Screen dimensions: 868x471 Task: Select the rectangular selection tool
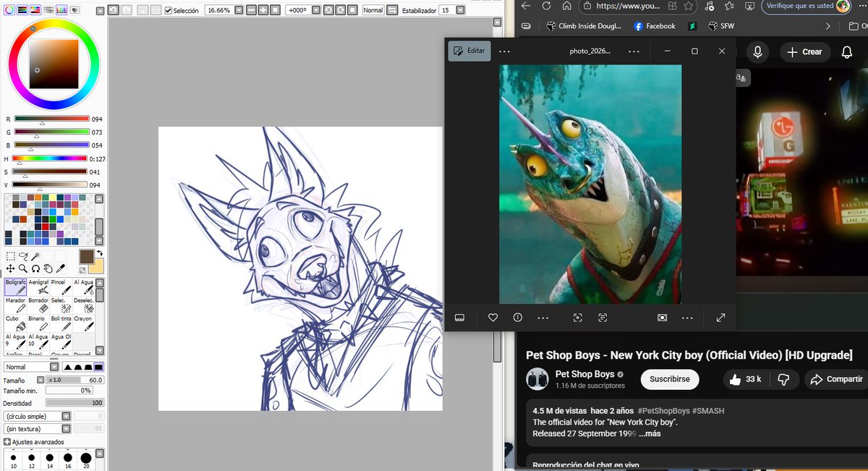(10, 256)
